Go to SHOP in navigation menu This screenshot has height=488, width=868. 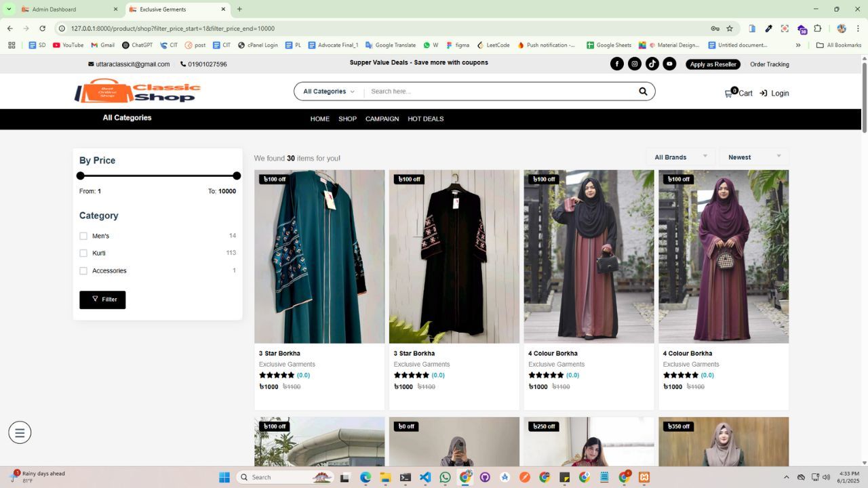tap(347, 119)
